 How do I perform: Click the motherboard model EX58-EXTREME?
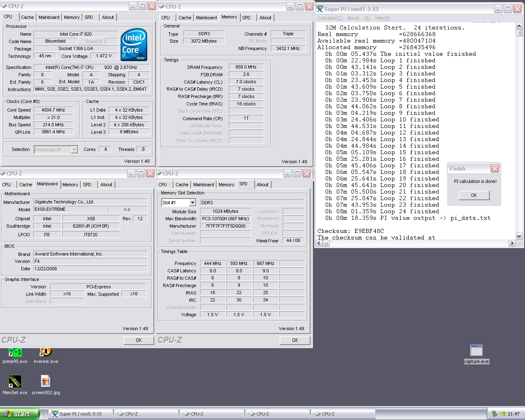(x=70, y=209)
